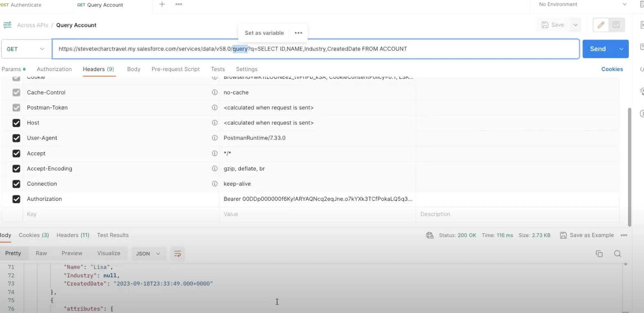This screenshot has height=313, width=644.
Task: Click info icon in Postman-Token row
Action: pos(215,108)
